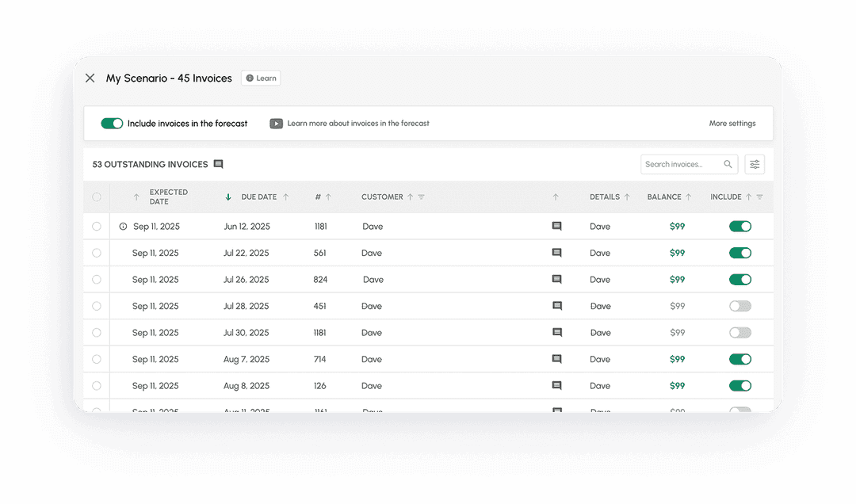Sort by Details arrow
The image size is (856, 504).
[627, 197]
